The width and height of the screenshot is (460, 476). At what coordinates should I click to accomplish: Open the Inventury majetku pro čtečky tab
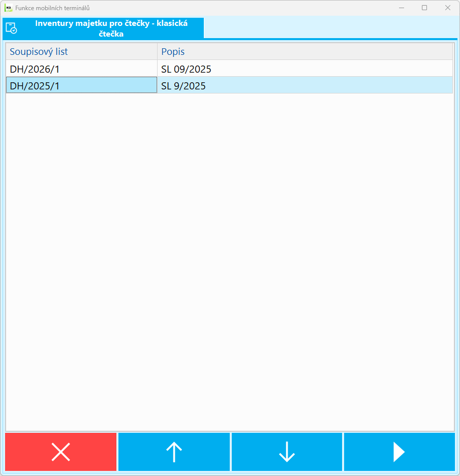point(103,28)
